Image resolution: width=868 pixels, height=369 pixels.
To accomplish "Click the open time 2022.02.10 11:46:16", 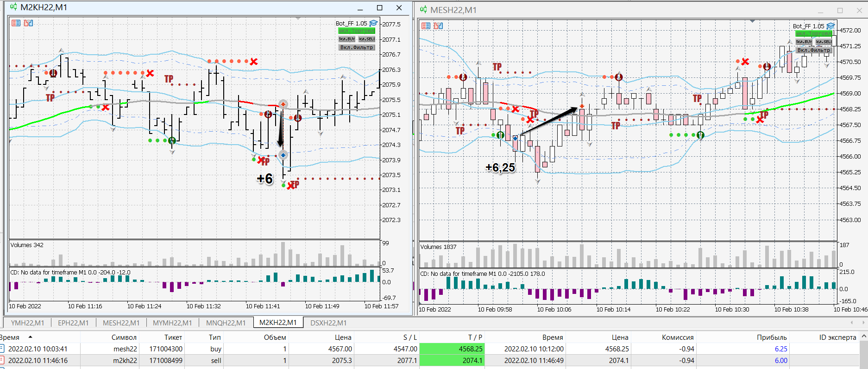I will tap(38, 360).
